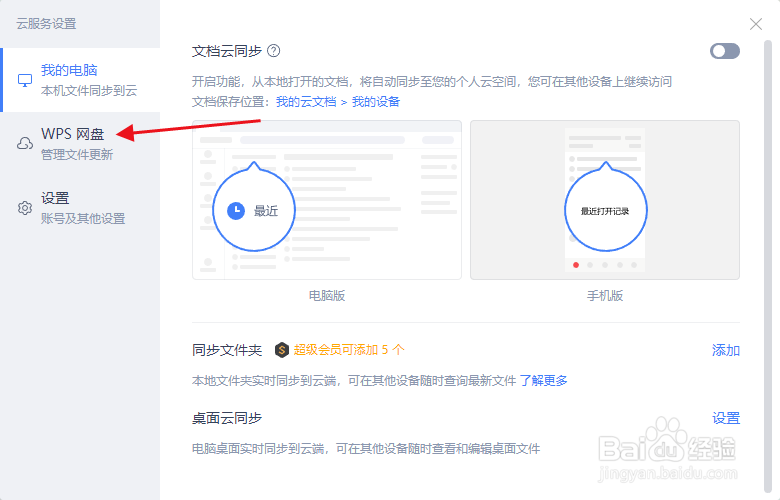
Task: Click the 云服务设置 title text
Action: click(x=46, y=24)
